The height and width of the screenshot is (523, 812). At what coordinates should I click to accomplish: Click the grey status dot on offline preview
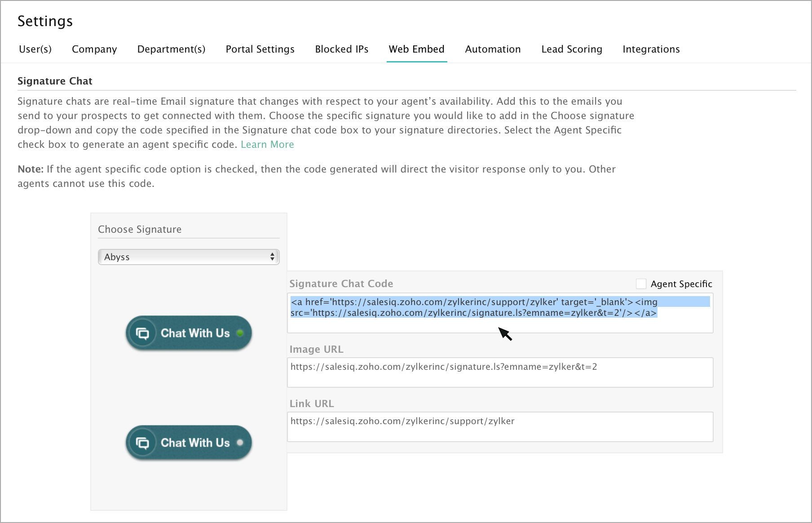240,443
